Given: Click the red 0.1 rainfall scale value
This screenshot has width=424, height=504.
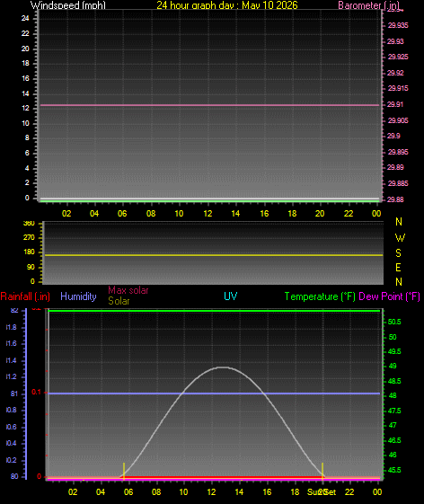Looking at the screenshot, I should pos(36,393).
